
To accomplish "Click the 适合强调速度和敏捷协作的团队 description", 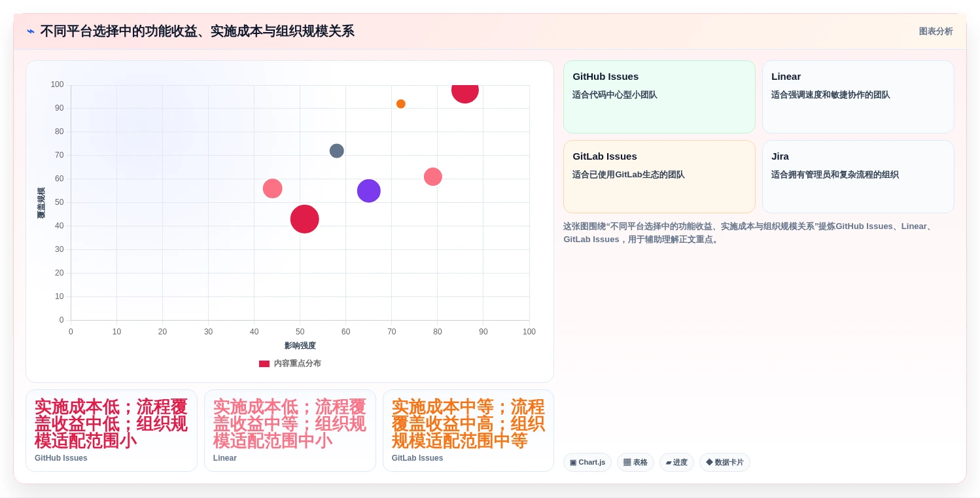I will (831, 95).
